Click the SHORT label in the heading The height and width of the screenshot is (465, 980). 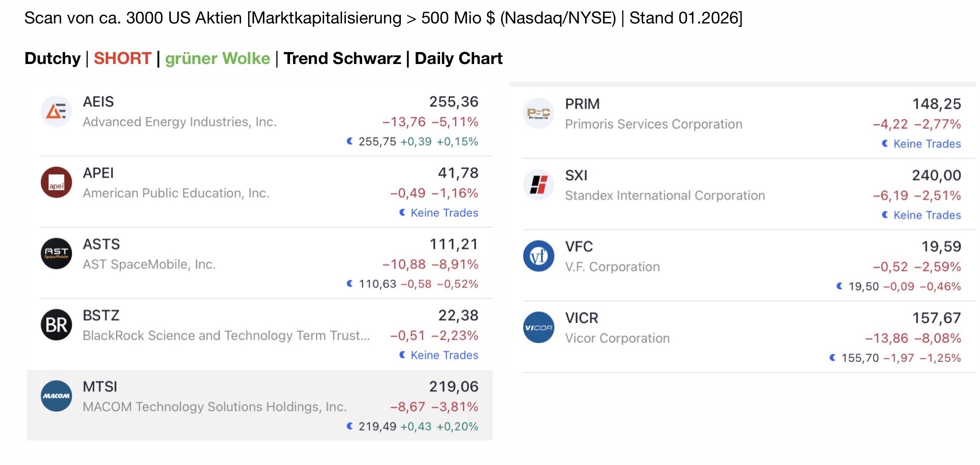click(x=122, y=58)
